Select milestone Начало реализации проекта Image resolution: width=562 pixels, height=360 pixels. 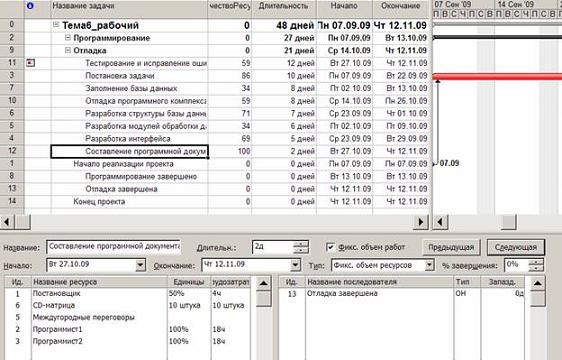pos(123,164)
